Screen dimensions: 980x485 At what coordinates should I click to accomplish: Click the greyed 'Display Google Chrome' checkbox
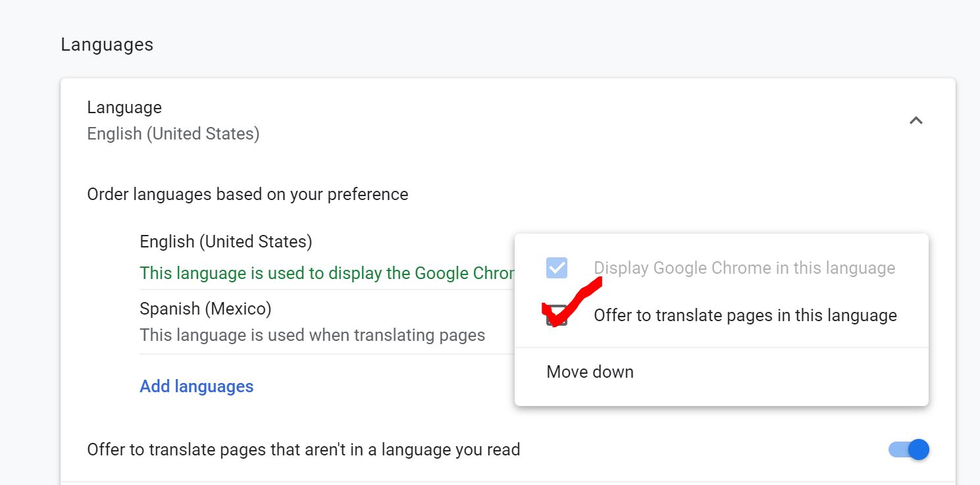(x=557, y=268)
